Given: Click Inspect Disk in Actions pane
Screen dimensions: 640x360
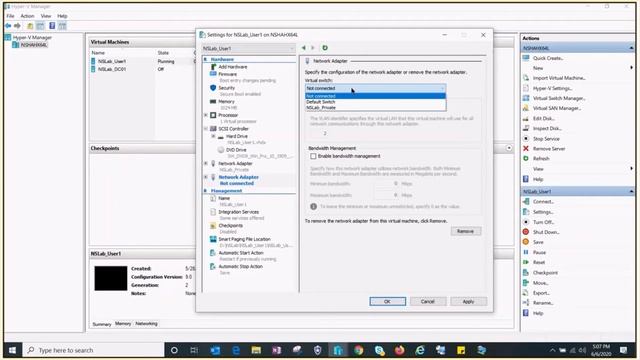Looking at the screenshot, I should coord(547,129).
